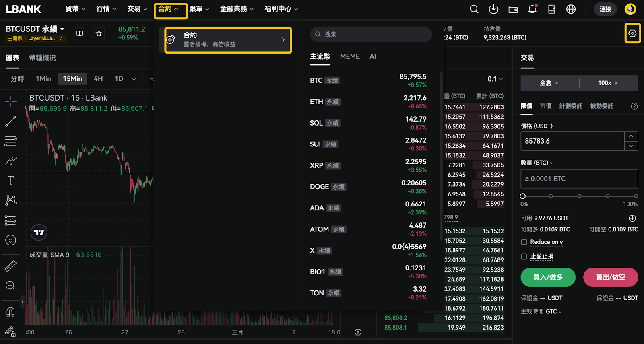The height and width of the screenshot is (344, 644).
Task: Click the 連接 button
Action: pyautogui.click(x=605, y=9)
